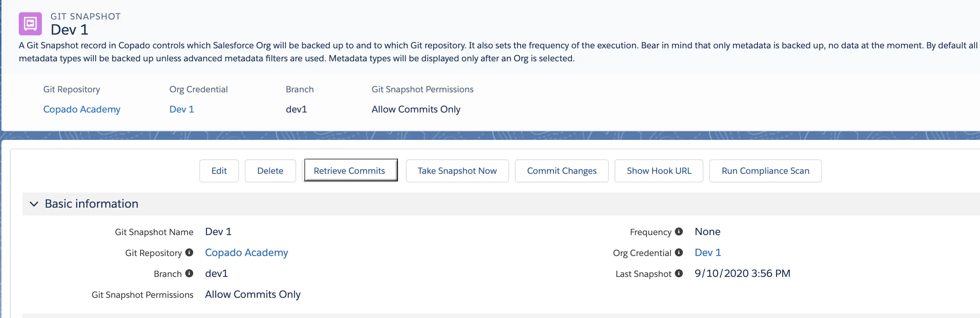
Task: Click the Commit Changes button
Action: (x=561, y=171)
